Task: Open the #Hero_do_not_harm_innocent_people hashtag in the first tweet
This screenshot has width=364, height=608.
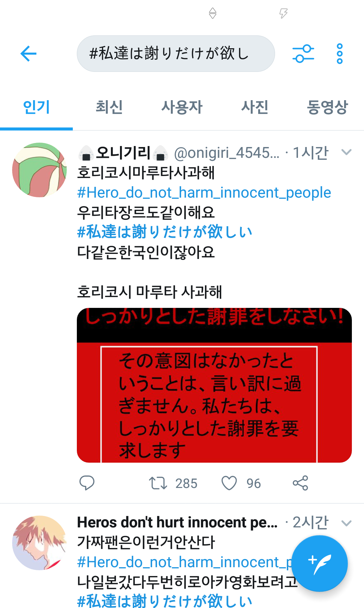Action: [x=204, y=193]
